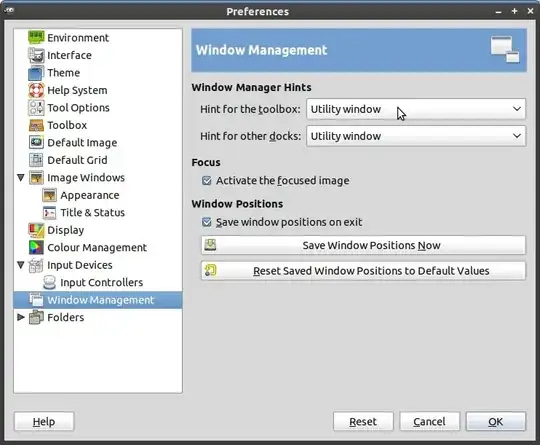
Task: Select the Input Controllers icon
Action: (49, 282)
